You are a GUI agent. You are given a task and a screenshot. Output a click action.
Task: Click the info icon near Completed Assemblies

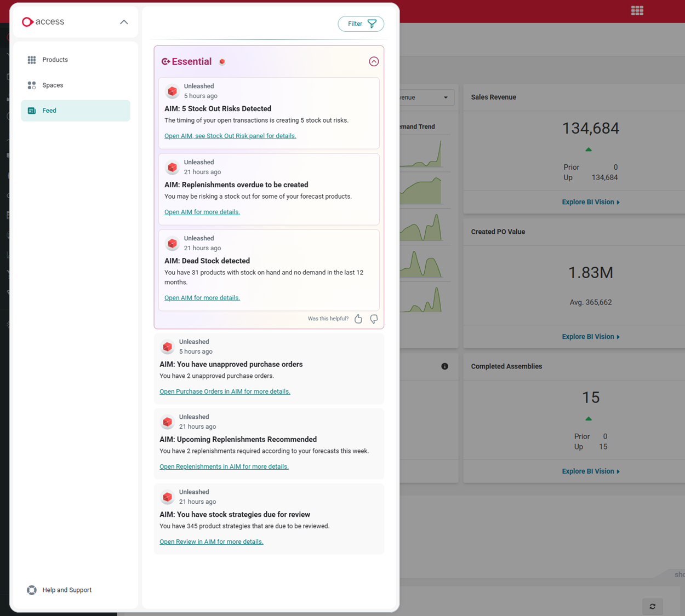point(445,366)
